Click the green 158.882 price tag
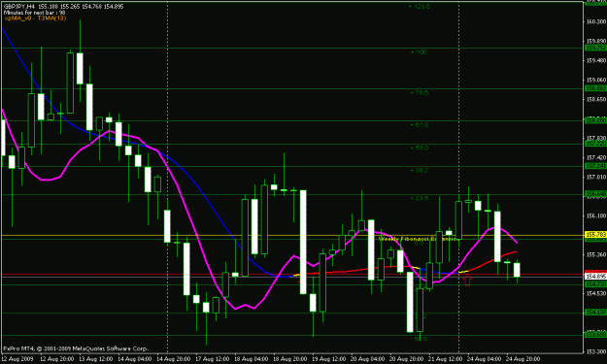Viewport: 607px width, 364px height. (595, 88)
